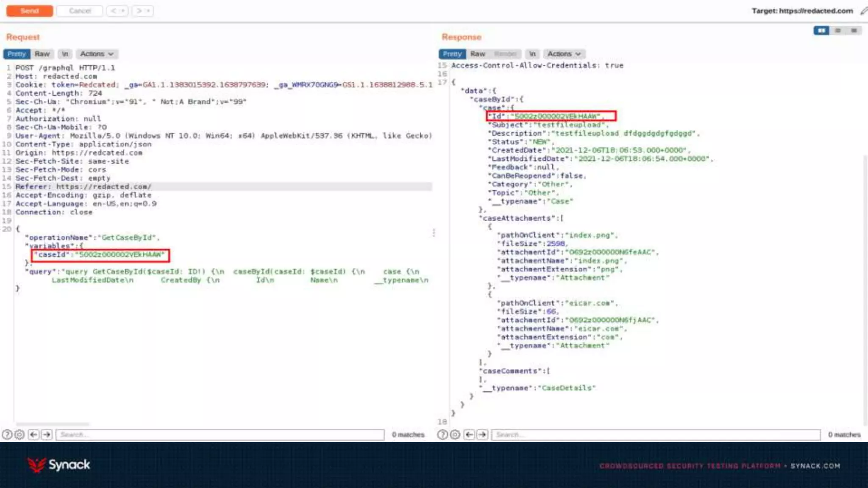This screenshot has height=488, width=868.
Task: Open the Response Actions dropdown
Action: (564, 54)
